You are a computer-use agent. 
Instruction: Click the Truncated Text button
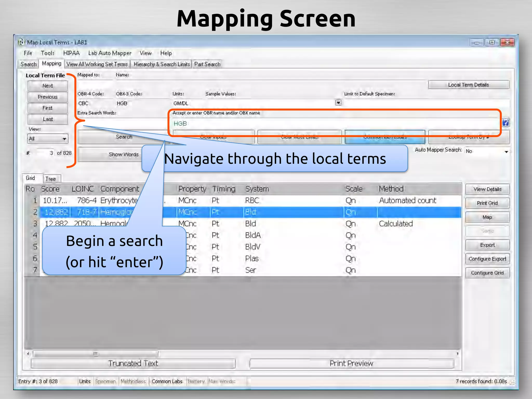tap(133, 363)
